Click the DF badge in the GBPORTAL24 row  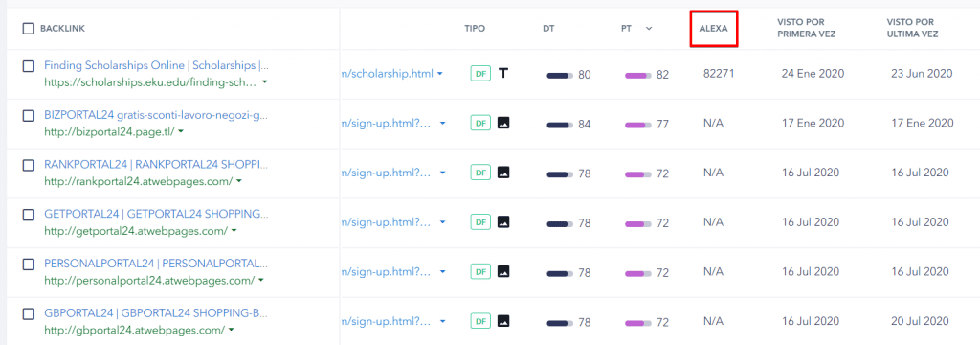tap(480, 321)
